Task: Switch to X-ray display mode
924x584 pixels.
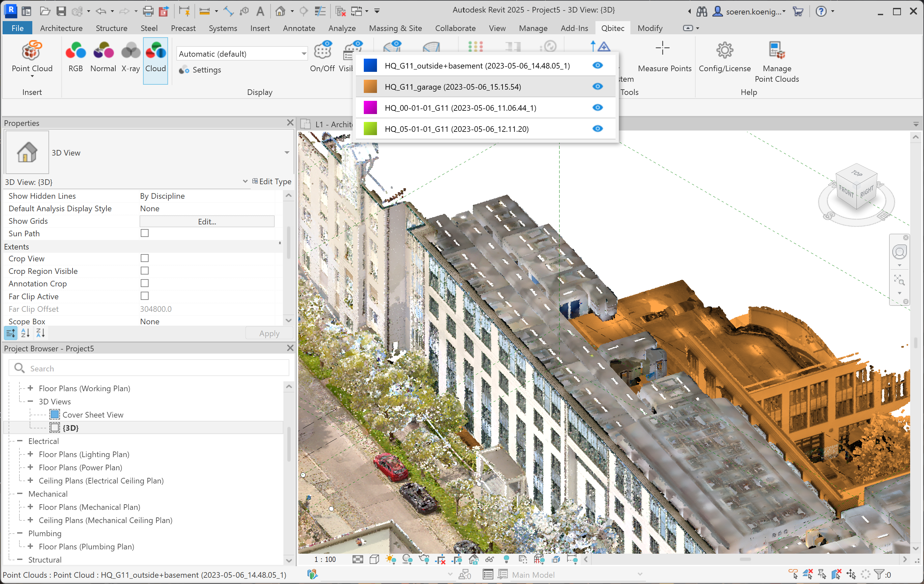Action: pos(130,51)
